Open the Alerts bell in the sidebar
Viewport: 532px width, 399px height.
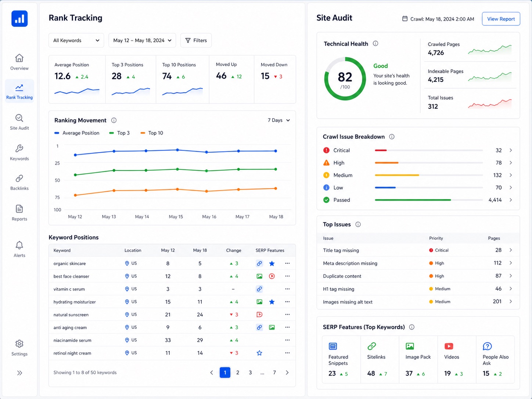click(19, 249)
